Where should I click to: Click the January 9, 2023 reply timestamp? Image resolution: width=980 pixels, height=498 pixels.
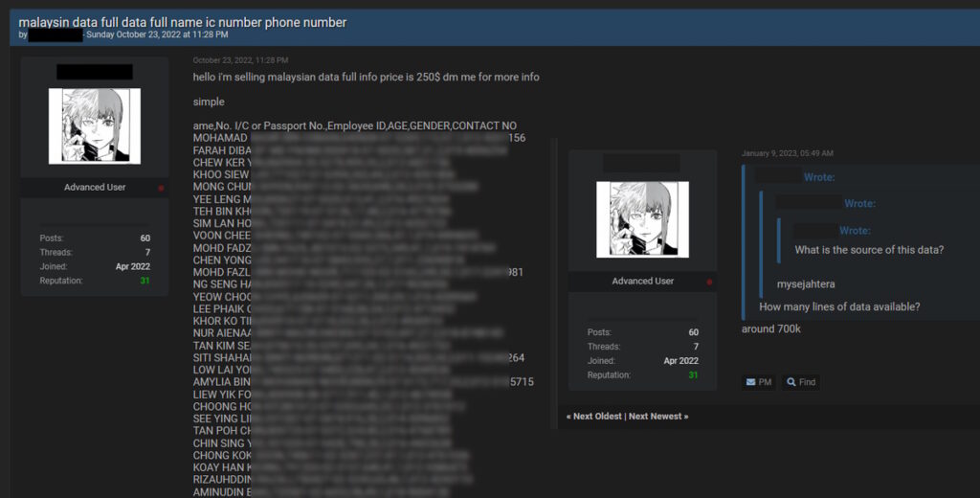[788, 153]
